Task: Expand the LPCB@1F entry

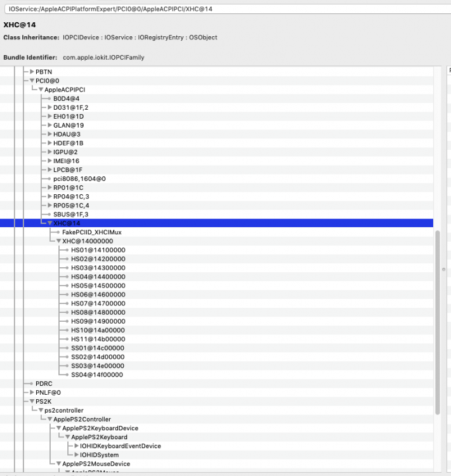Action: [49, 169]
